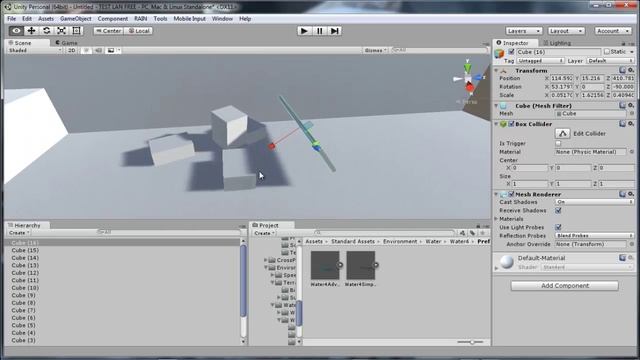This screenshot has height=360, width=640.
Task: Toggle Mesh Renderer enabled checkbox
Action: coord(511,194)
